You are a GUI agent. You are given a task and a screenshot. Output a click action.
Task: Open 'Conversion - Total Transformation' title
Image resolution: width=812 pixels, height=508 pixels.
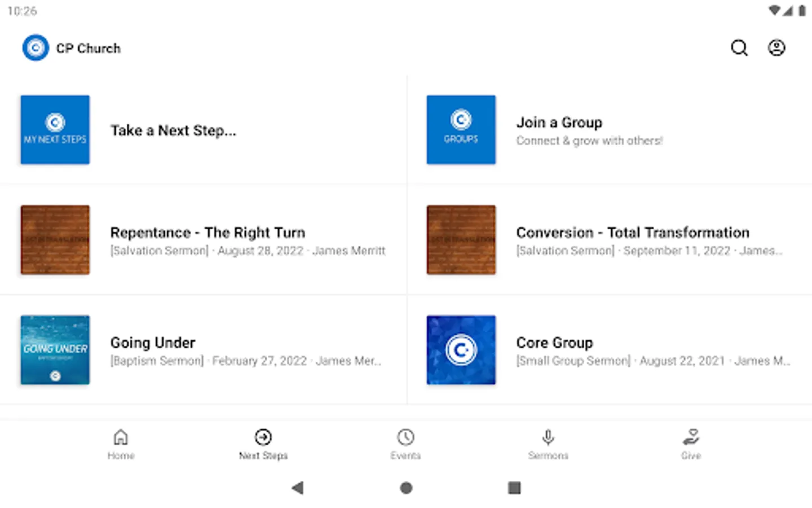633,233
